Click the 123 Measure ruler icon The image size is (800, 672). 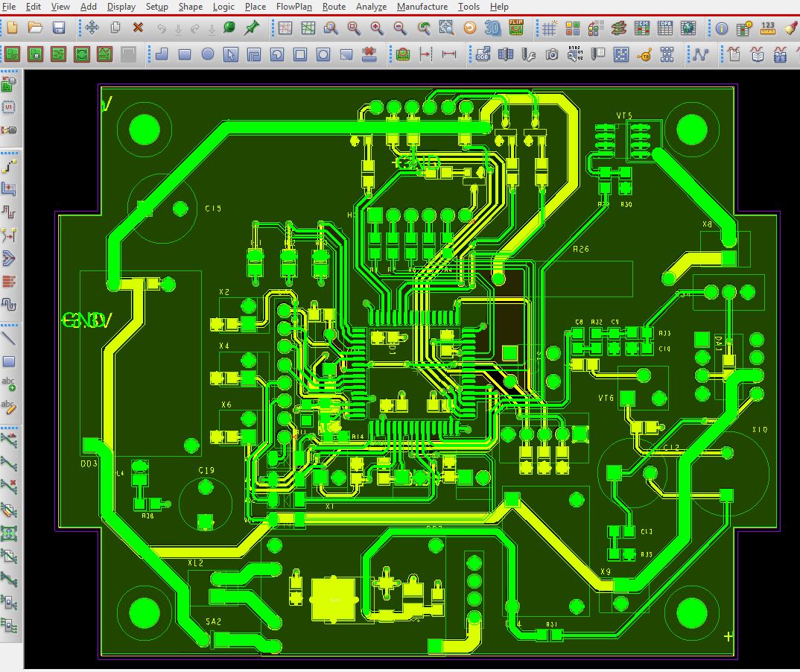tap(768, 28)
